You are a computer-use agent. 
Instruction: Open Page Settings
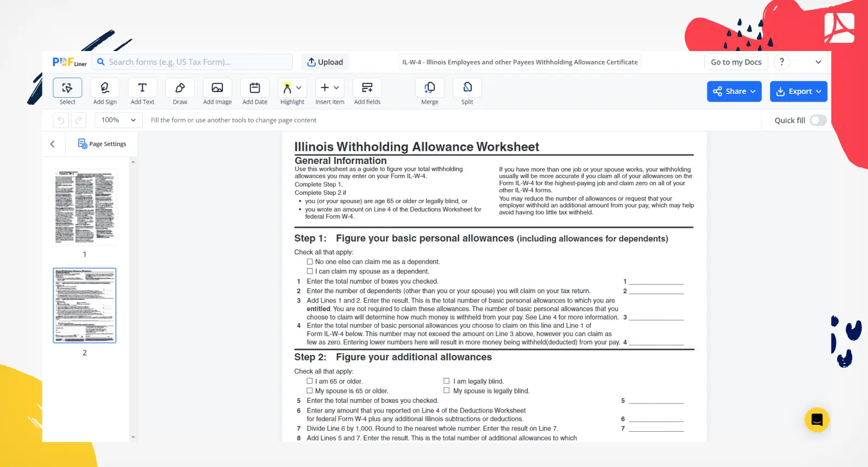[102, 144]
